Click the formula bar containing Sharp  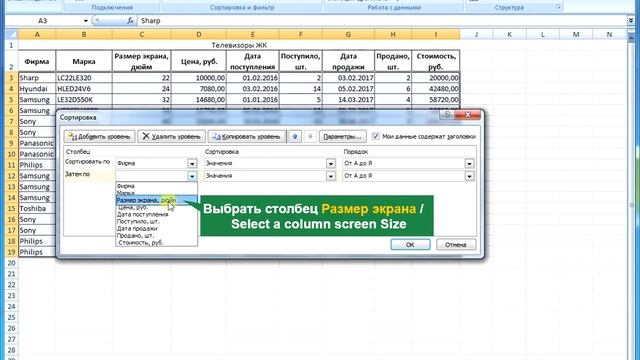[x=382, y=20]
